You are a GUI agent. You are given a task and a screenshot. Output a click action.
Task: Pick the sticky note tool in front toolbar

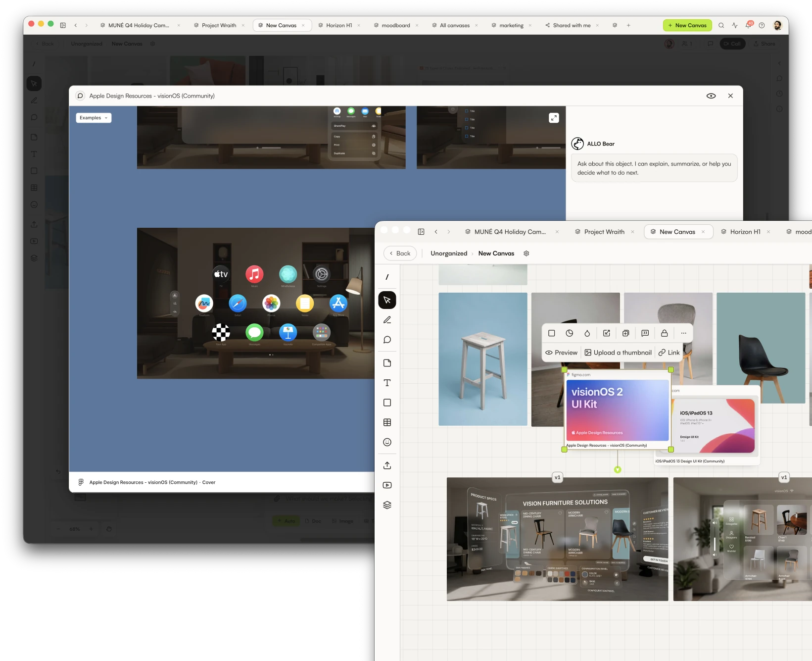(x=387, y=363)
